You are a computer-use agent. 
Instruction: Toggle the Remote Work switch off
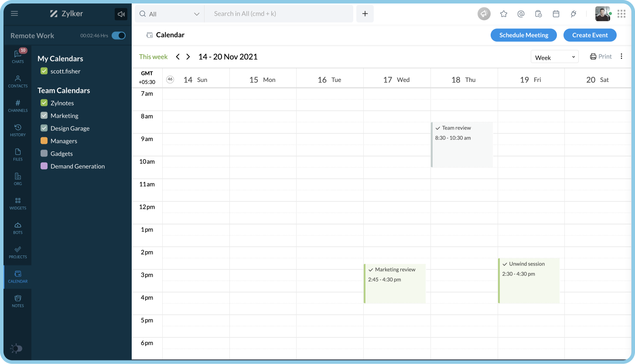(x=118, y=35)
